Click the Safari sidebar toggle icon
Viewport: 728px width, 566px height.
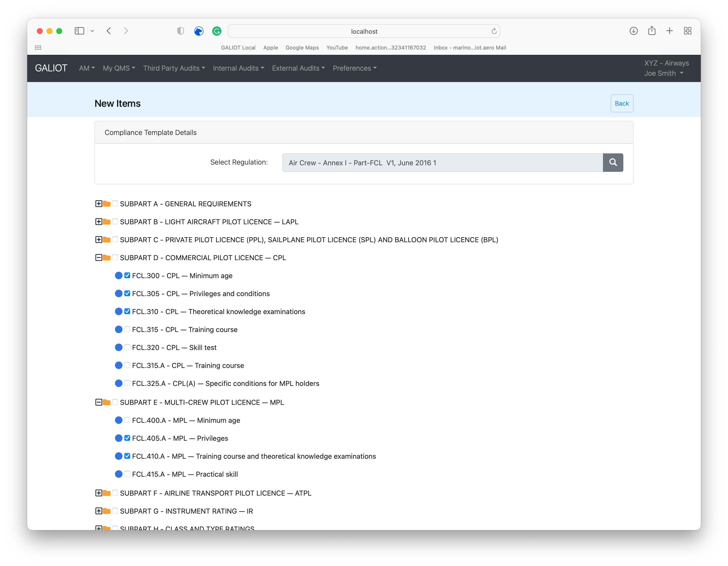(x=79, y=31)
